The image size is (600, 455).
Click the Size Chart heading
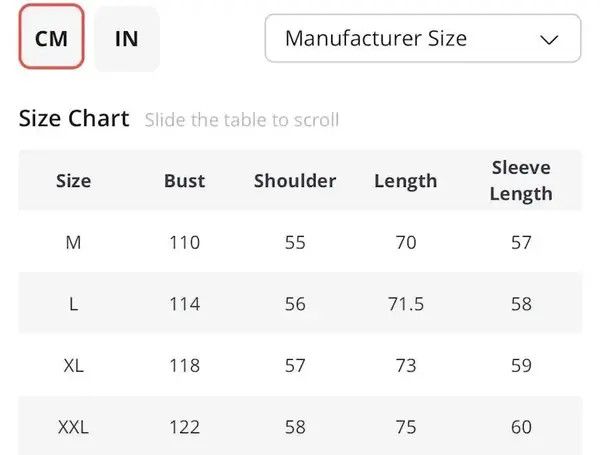[x=74, y=118]
